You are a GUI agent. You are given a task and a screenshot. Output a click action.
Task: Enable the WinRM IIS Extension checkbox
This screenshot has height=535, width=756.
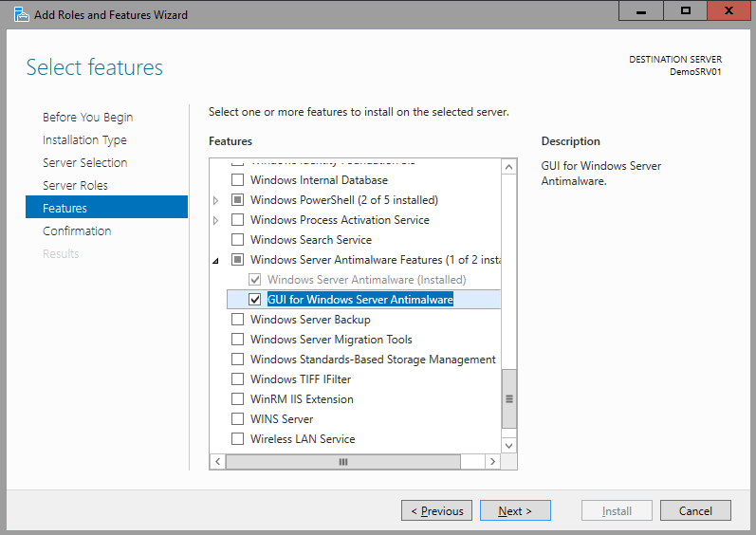(x=238, y=399)
